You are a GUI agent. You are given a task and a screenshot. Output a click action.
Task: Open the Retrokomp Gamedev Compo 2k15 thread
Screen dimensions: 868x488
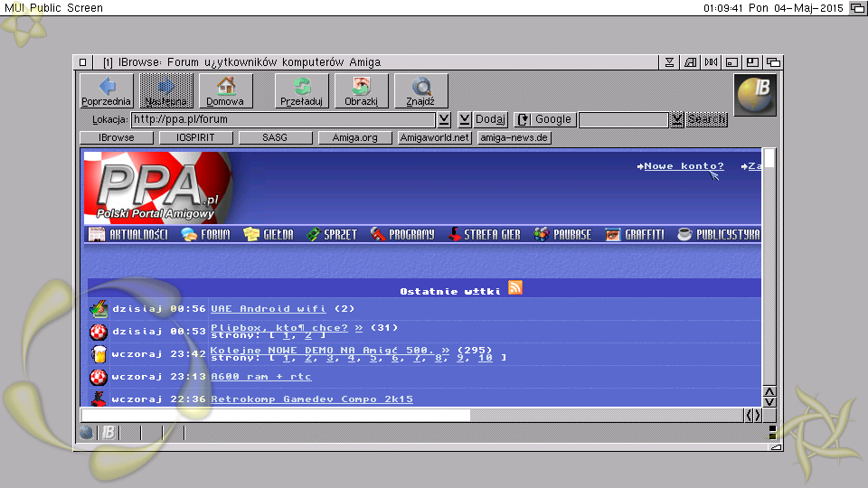312,399
